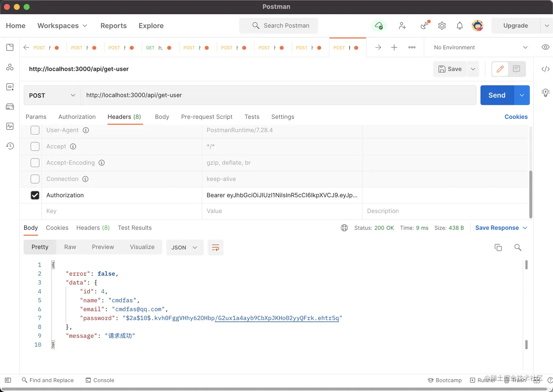The width and height of the screenshot is (553, 392).
Task: Click the User-Agent info icon
Action: [86, 130]
